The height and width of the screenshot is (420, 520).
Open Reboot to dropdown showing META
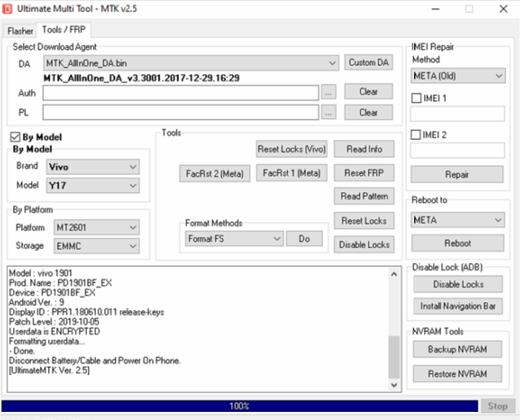click(457, 220)
